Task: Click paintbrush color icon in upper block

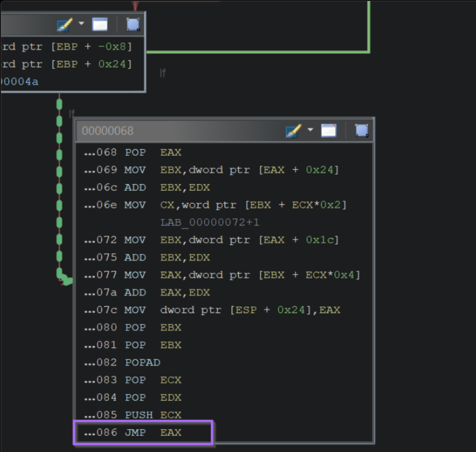Action: [x=65, y=25]
